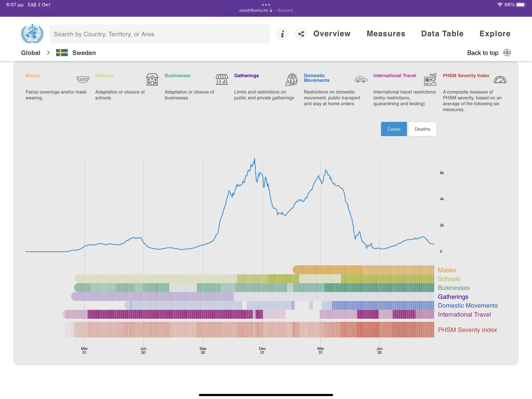Click the magenta International Travel band
The height and width of the screenshot is (399, 532).
(248, 314)
